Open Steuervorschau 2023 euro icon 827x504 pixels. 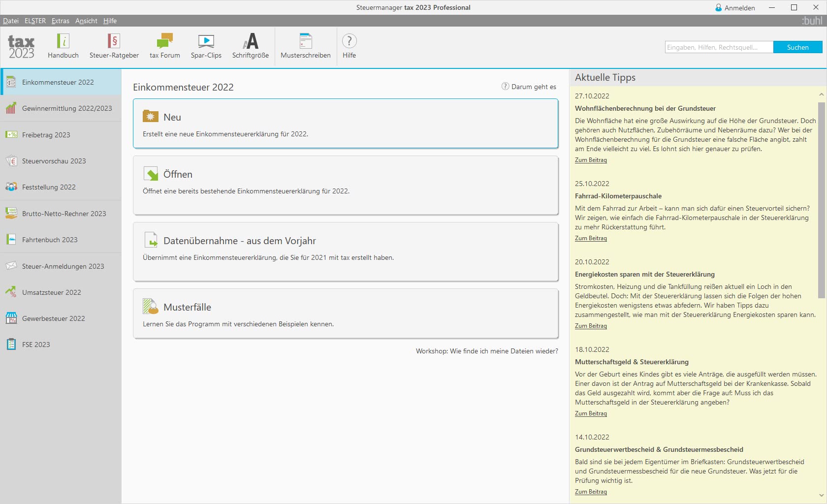pyautogui.click(x=11, y=161)
